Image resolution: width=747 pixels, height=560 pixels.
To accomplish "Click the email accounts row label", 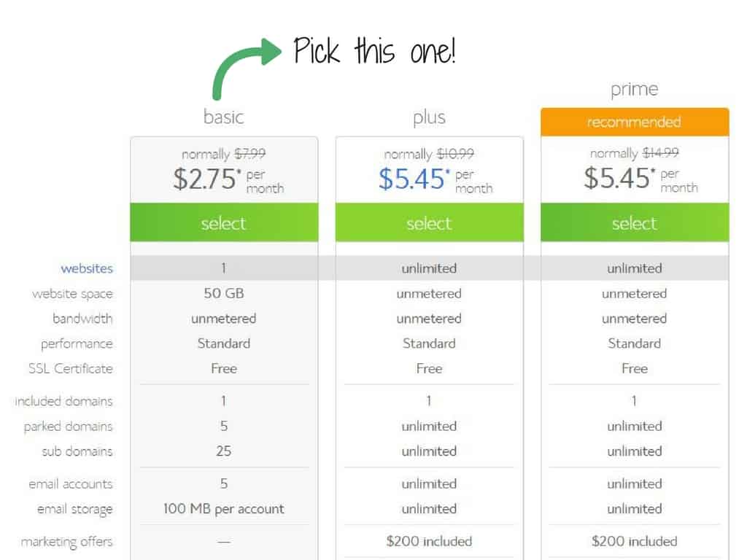I will (x=71, y=484).
